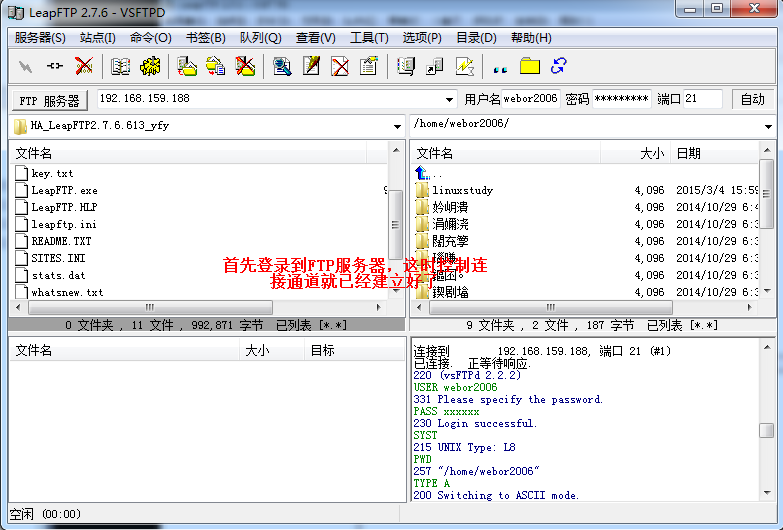Click the red X abort transfer icon
Screen dimensions: 783x530
click(x=84, y=66)
